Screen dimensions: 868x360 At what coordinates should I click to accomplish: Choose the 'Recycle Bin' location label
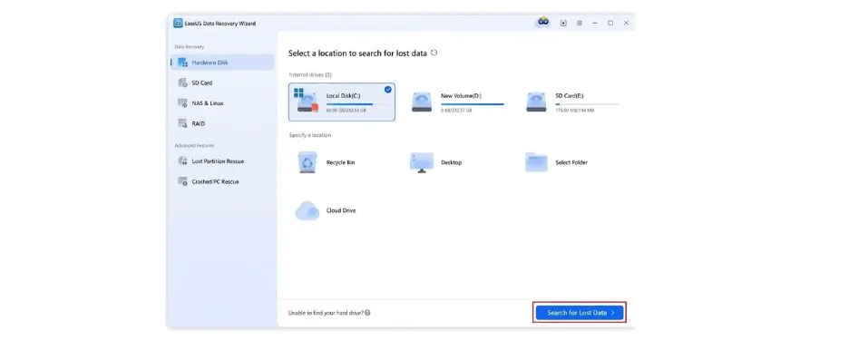click(340, 163)
